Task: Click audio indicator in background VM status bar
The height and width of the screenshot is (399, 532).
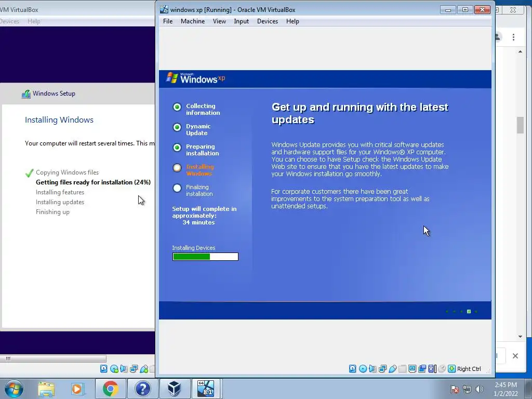Action: tap(124, 369)
